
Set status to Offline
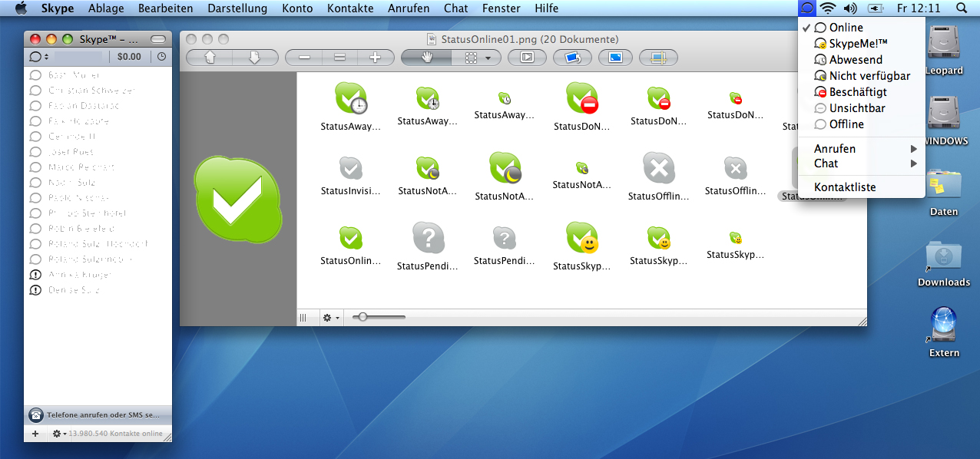click(861, 124)
